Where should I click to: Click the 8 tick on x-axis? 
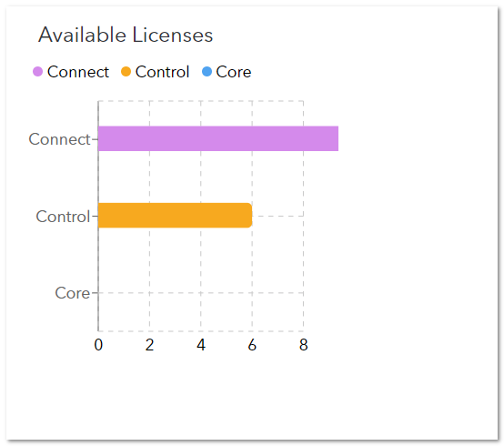point(304,345)
